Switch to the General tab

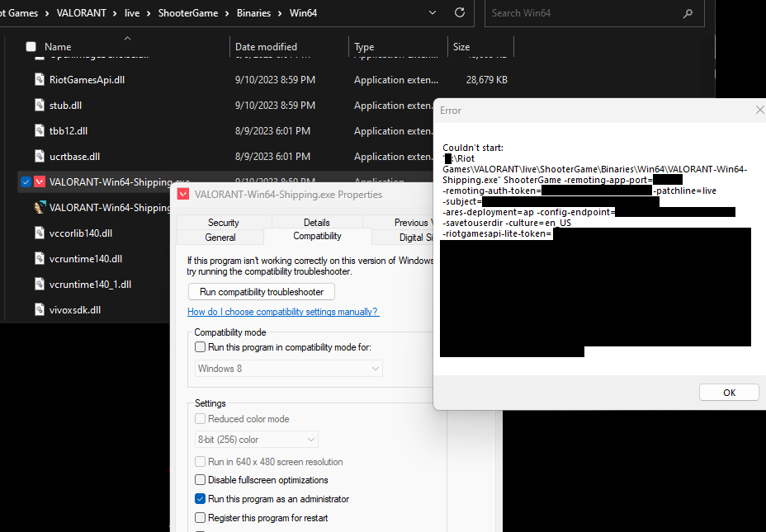point(220,238)
